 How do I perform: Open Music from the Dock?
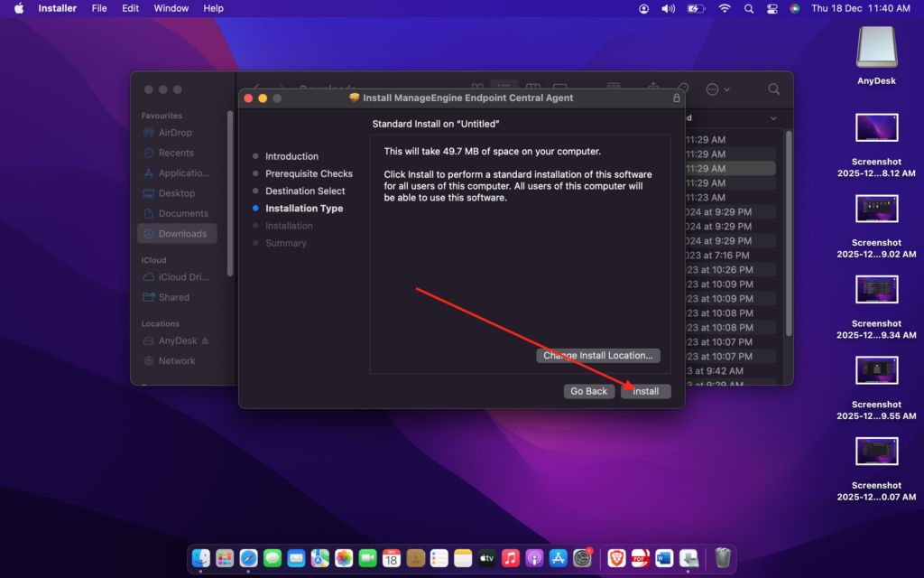click(x=511, y=558)
